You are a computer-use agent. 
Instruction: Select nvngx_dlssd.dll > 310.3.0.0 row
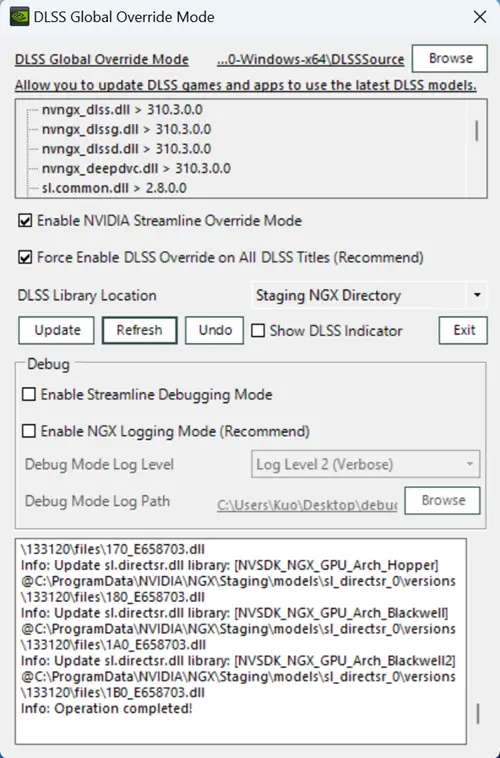[126, 148]
